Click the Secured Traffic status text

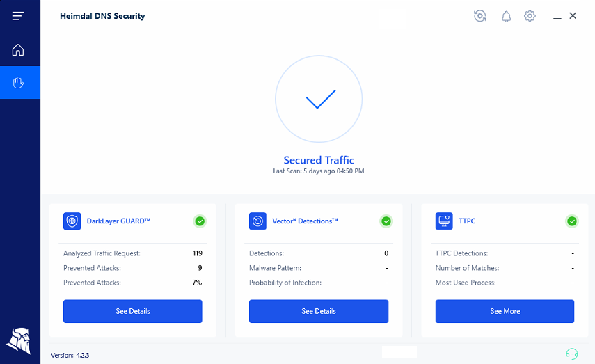319,160
